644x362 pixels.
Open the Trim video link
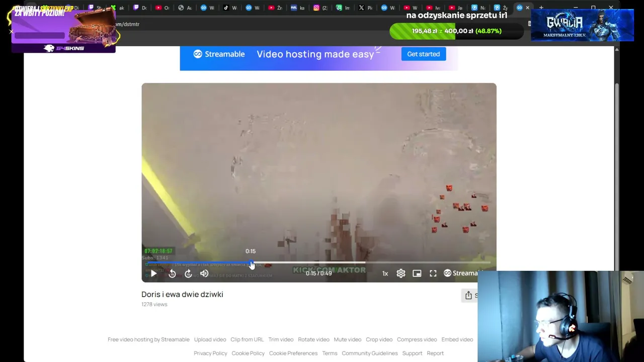[x=281, y=339]
